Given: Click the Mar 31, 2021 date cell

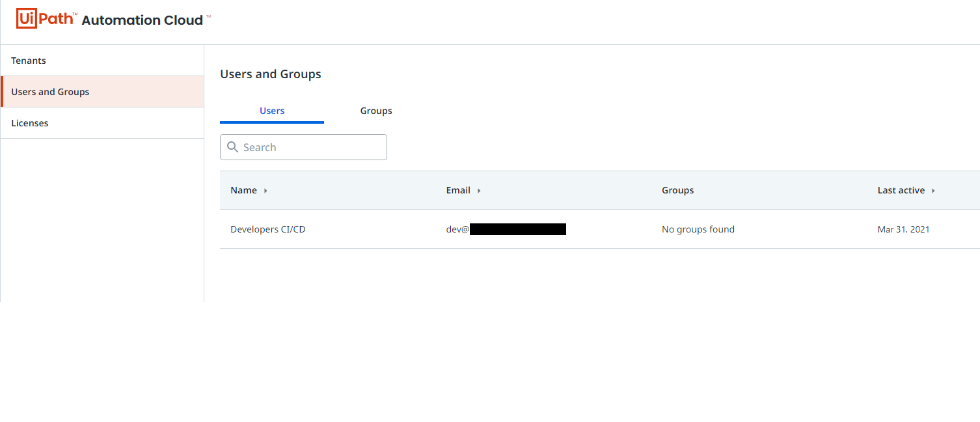Looking at the screenshot, I should coord(903,229).
